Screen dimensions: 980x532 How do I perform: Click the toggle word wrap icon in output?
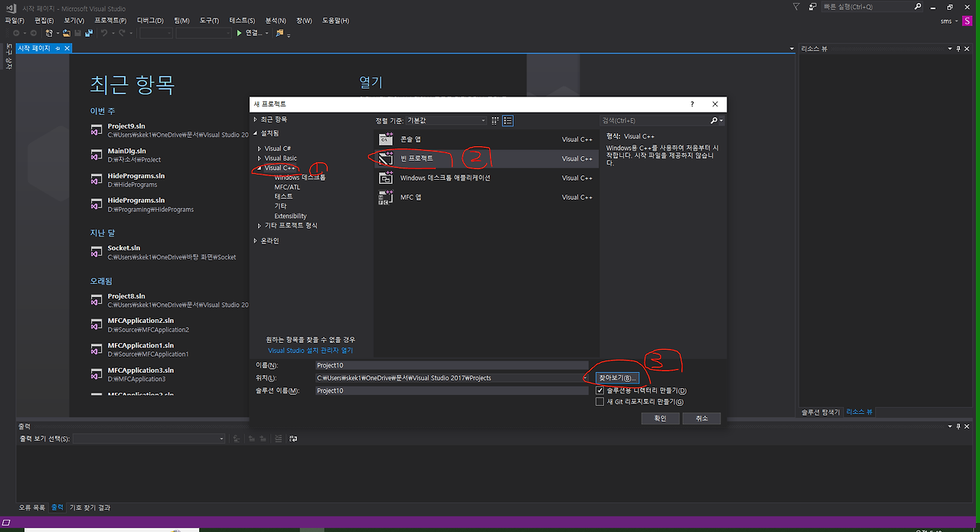[293, 439]
